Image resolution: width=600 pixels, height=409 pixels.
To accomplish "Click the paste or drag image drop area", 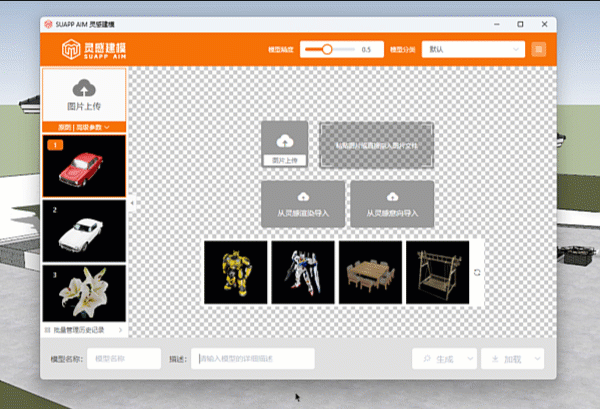I will 377,144.
